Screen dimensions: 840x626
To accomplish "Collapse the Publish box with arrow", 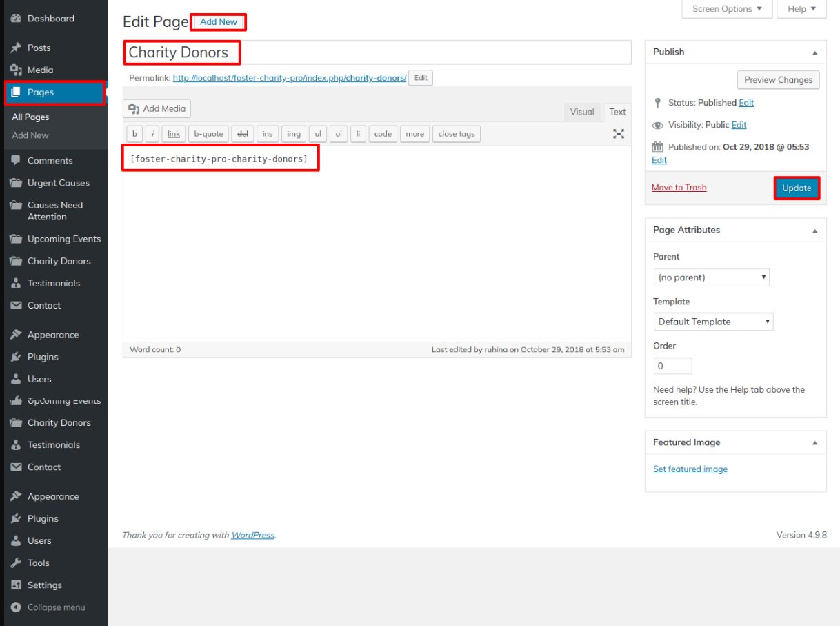I will tap(814, 52).
